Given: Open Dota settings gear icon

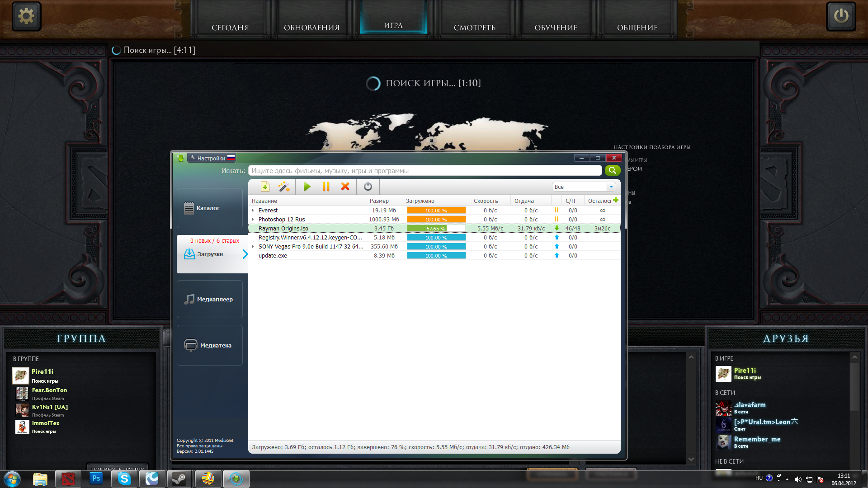Looking at the screenshot, I should 26,16.
